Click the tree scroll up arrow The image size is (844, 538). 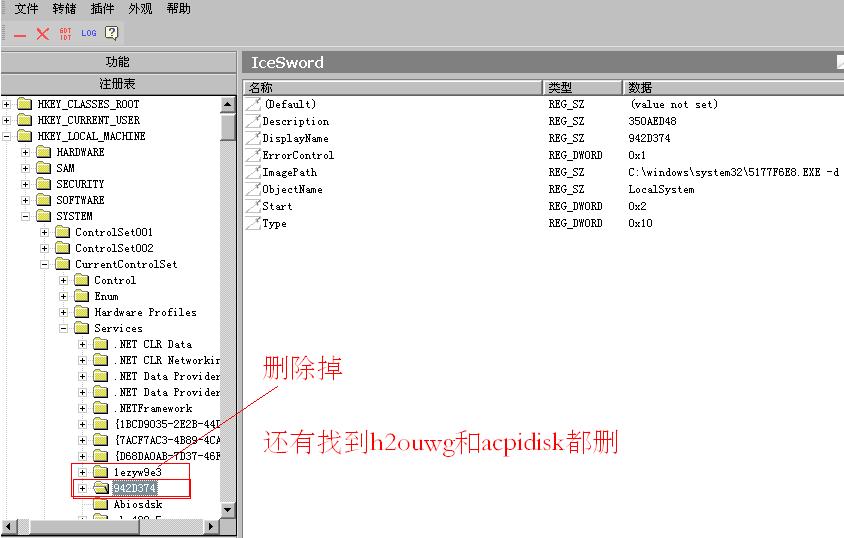tap(228, 104)
